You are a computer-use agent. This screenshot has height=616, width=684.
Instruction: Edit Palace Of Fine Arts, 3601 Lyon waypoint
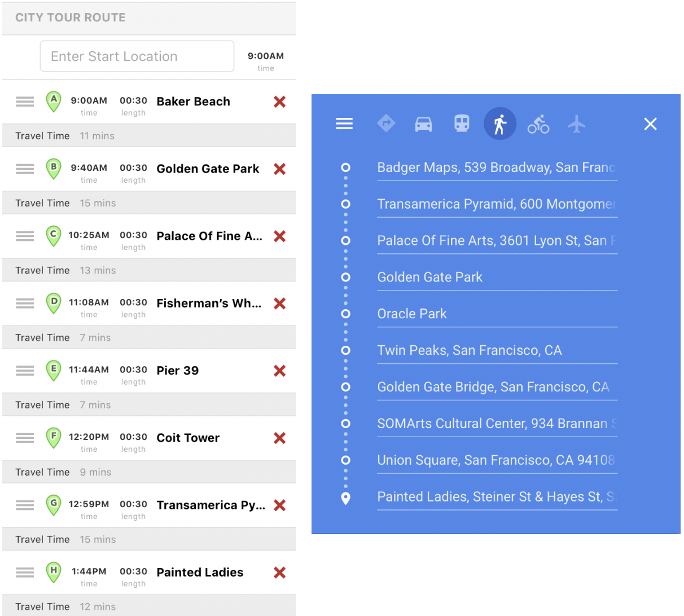click(497, 241)
